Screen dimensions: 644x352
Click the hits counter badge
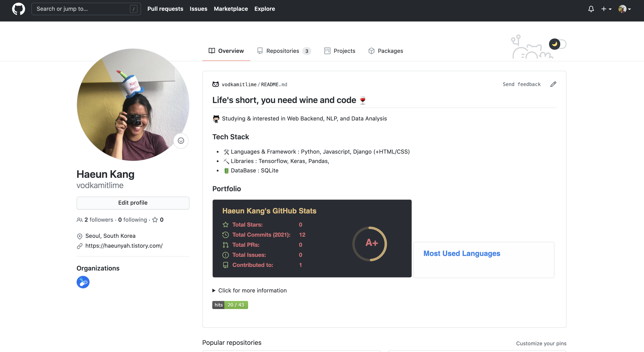click(230, 305)
